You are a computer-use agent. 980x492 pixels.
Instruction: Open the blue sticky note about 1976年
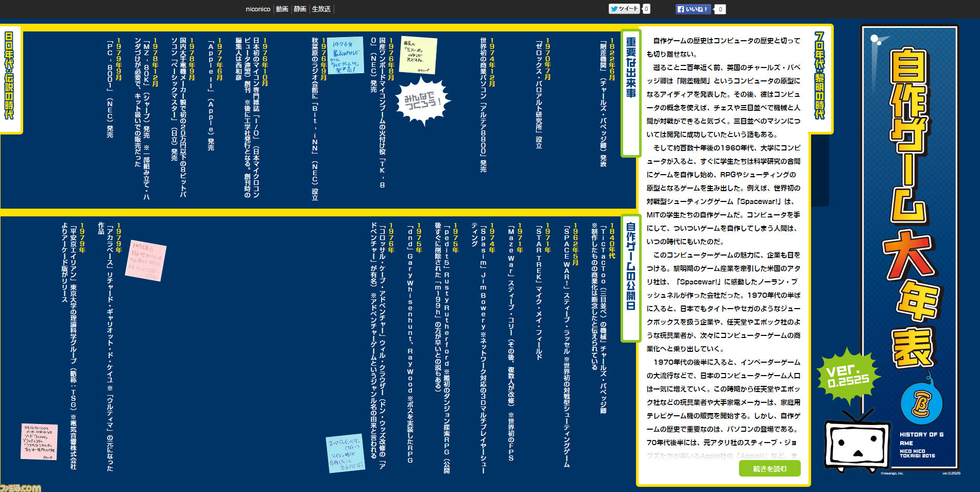coord(345,56)
